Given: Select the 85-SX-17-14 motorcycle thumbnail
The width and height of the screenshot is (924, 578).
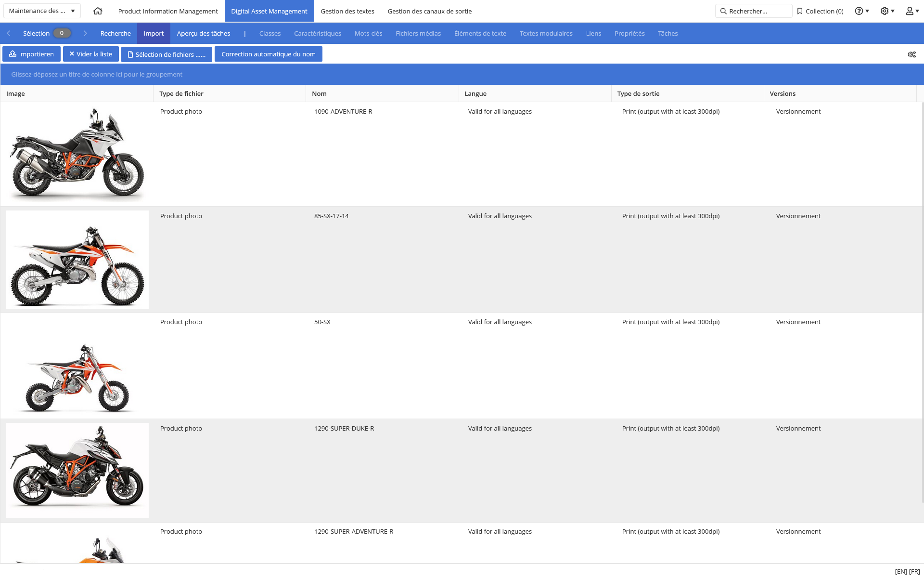Looking at the screenshot, I should pos(77,260).
